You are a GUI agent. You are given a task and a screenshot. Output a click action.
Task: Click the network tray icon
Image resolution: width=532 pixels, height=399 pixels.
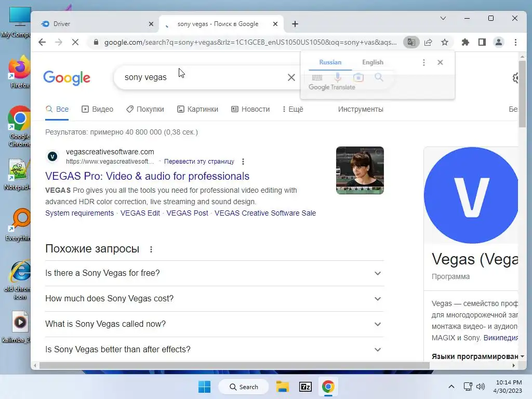(468, 387)
